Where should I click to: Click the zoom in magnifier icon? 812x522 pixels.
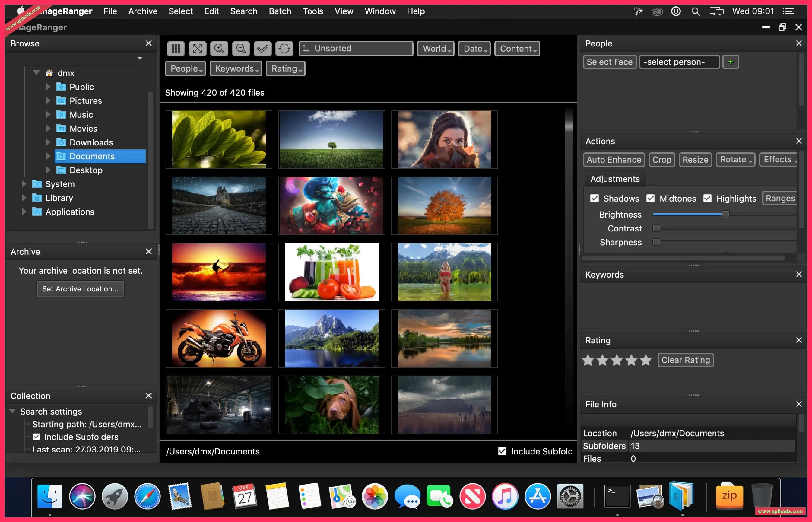[219, 49]
